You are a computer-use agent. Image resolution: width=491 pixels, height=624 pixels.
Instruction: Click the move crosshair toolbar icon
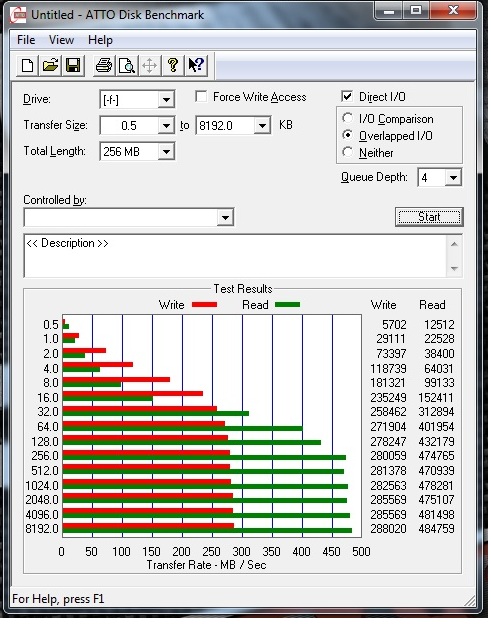point(150,65)
